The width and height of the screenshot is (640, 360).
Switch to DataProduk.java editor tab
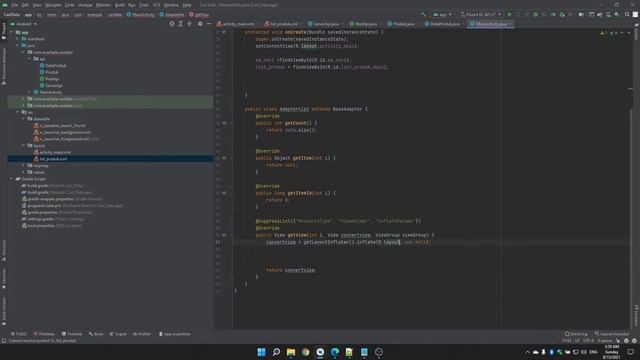pyautogui.click(x=442, y=24)
